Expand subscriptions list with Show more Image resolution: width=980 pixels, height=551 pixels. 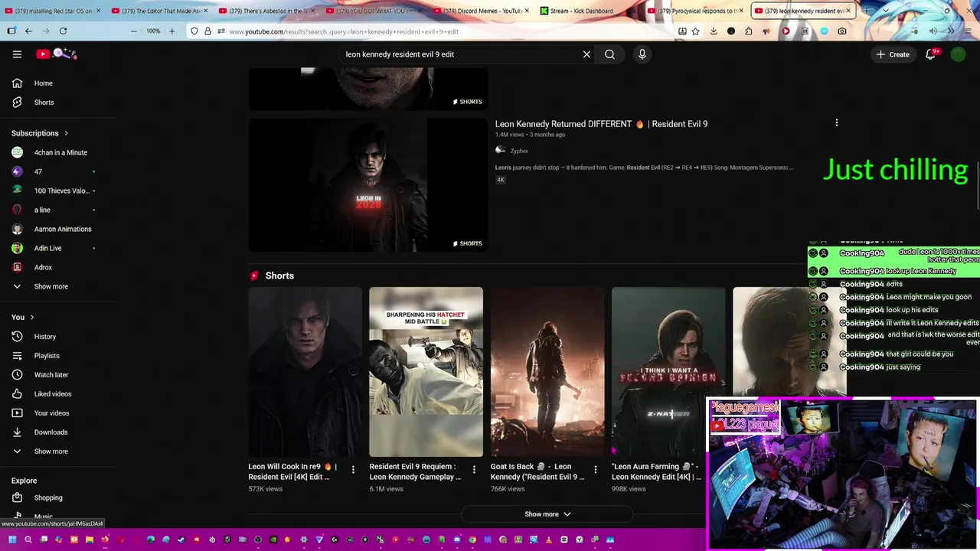click(57, 286)
